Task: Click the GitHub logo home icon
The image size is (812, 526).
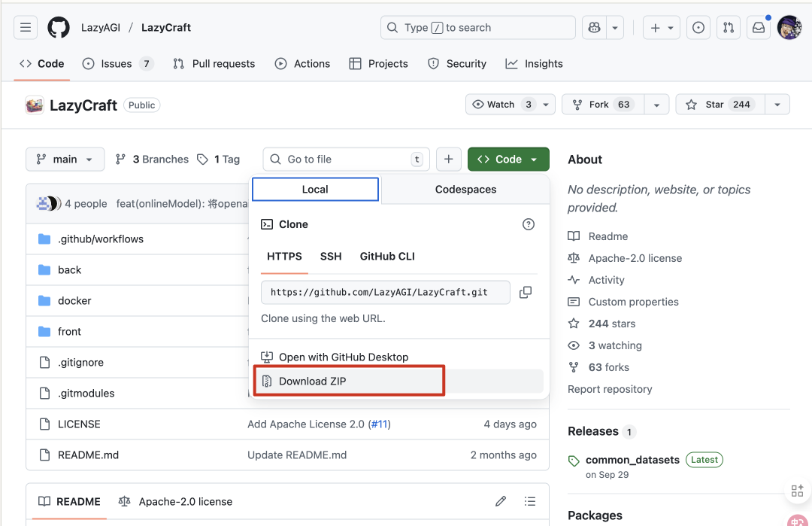Action: (59, 28)
